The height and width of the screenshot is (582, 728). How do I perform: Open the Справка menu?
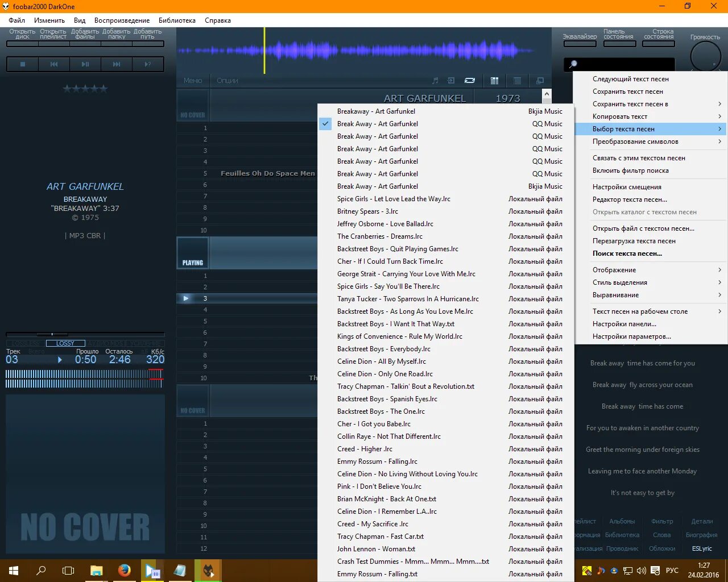point(218,20)
